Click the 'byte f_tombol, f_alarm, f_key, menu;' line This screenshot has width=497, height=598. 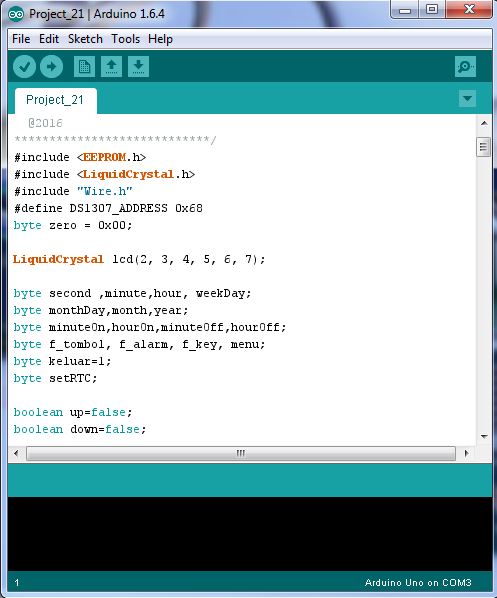(139, 344)
